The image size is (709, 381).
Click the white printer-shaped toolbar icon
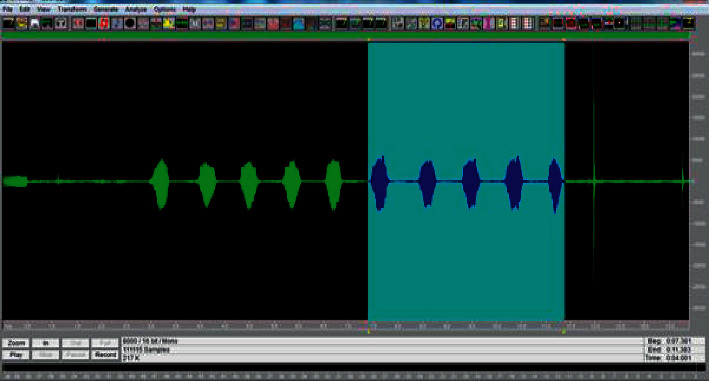tap(34, 24)
